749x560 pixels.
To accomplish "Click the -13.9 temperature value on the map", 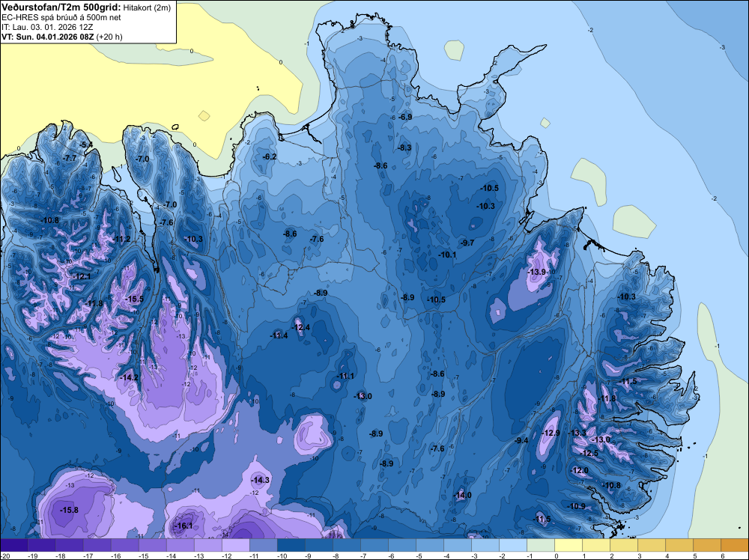I will pos(537,272).
